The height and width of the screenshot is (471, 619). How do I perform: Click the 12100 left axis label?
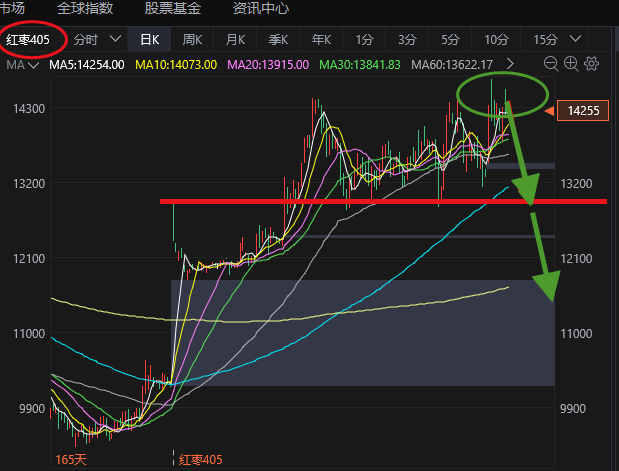pos(29,259)
